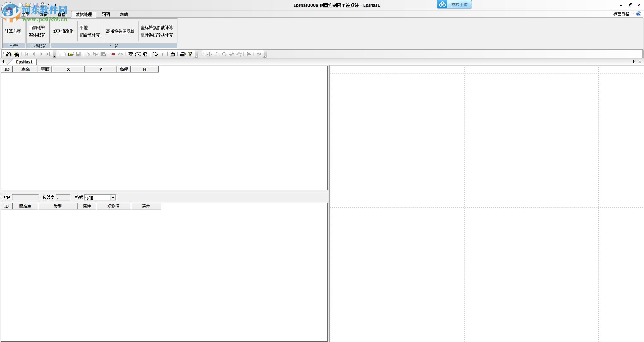Close the EpsNas1 document with the tab-bar X
Screen dimensions: 644x342
[640, 62]
